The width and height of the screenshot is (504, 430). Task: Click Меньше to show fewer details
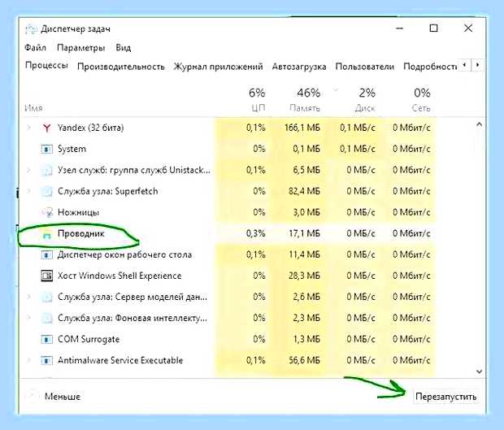(x=63, y=397)
